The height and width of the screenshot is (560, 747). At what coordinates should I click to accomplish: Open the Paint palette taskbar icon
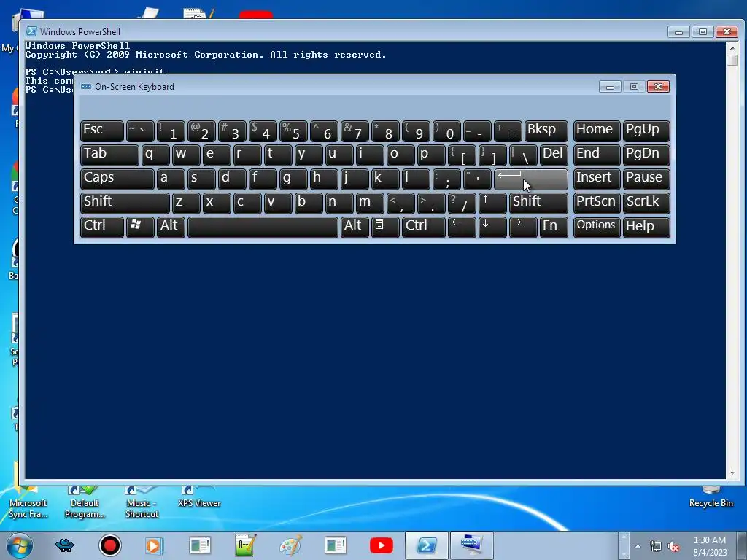pos(291,545)
